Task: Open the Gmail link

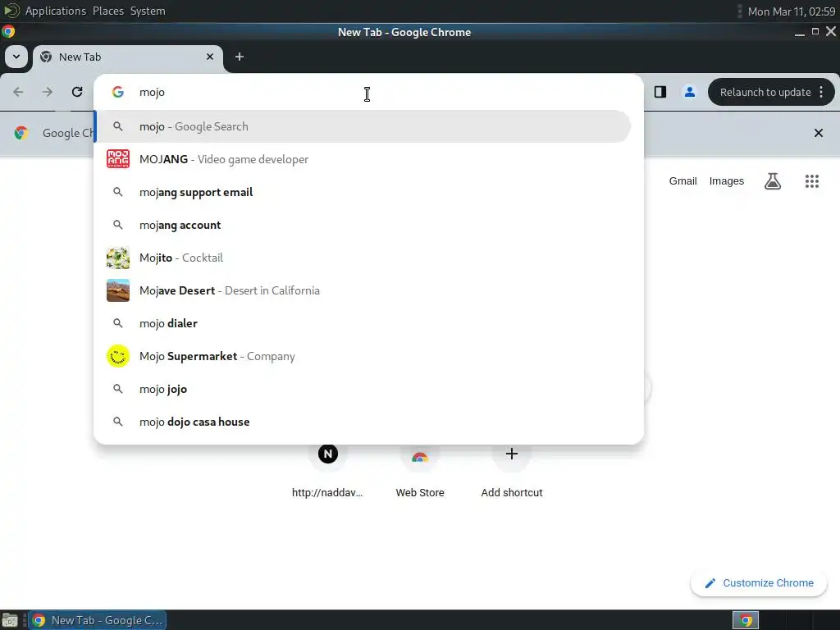Action: [x=682, y=181]
